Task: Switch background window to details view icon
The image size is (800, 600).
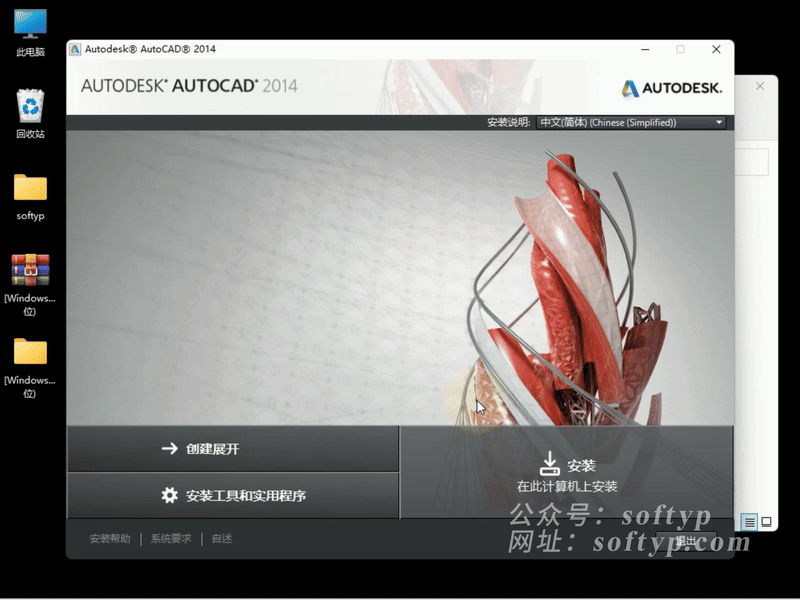Action: point(749,522)
